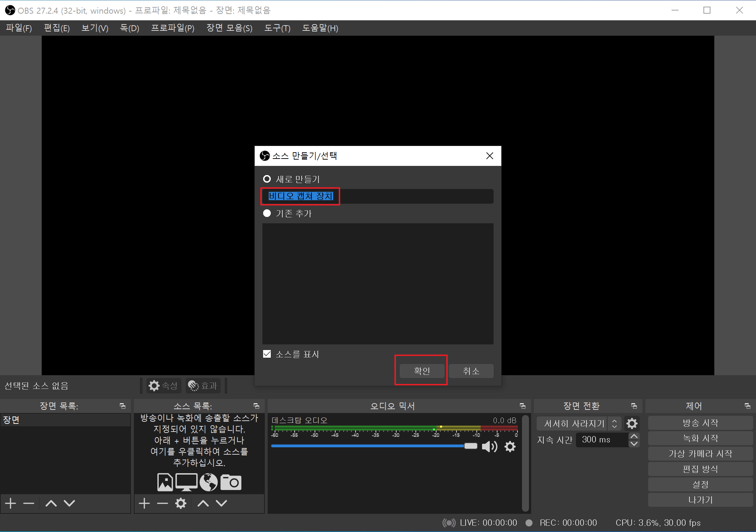This screenshot has width=756, height=532.
Task: Click the source name input field
Action: click(378, 196)
